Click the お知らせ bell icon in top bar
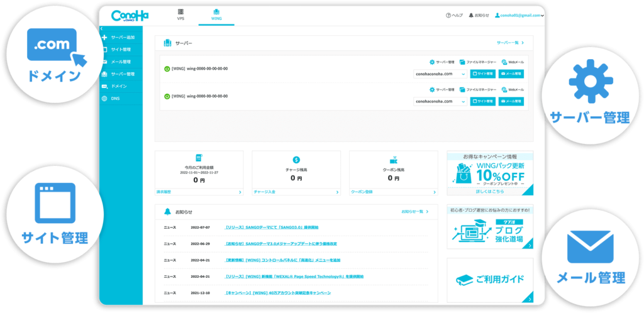 coord(471,15)
